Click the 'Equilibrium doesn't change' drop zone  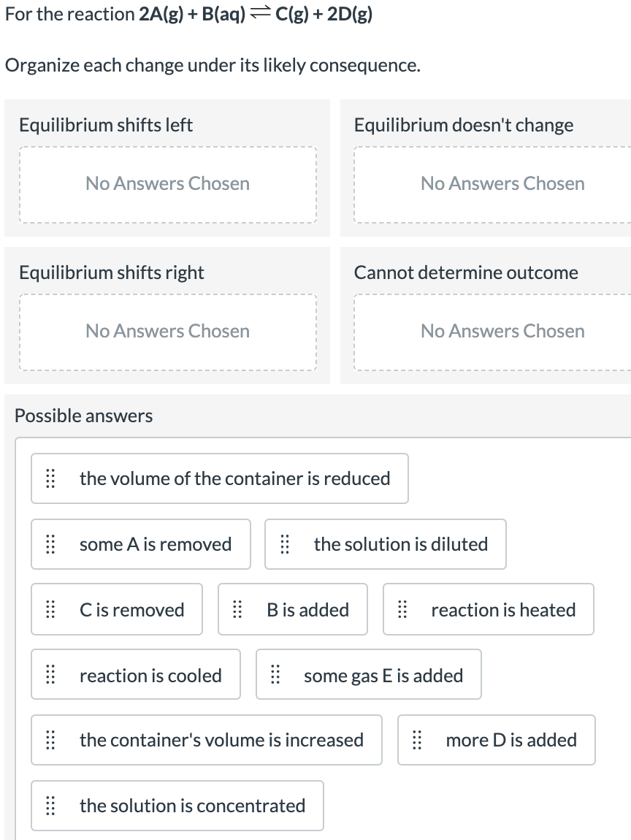(502, 184)
